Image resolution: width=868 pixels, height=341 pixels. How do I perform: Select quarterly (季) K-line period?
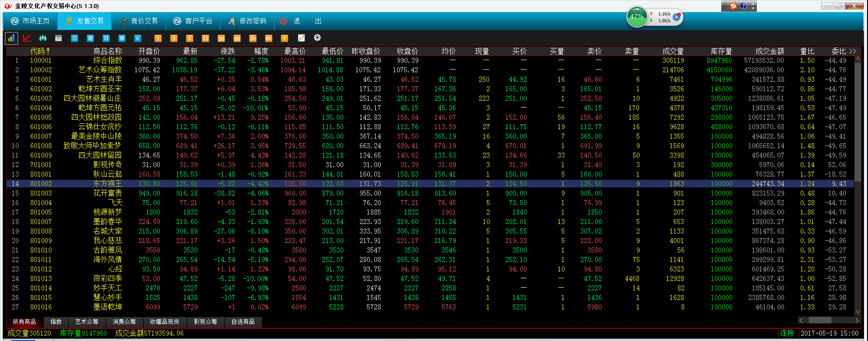(x=122, y=38)
